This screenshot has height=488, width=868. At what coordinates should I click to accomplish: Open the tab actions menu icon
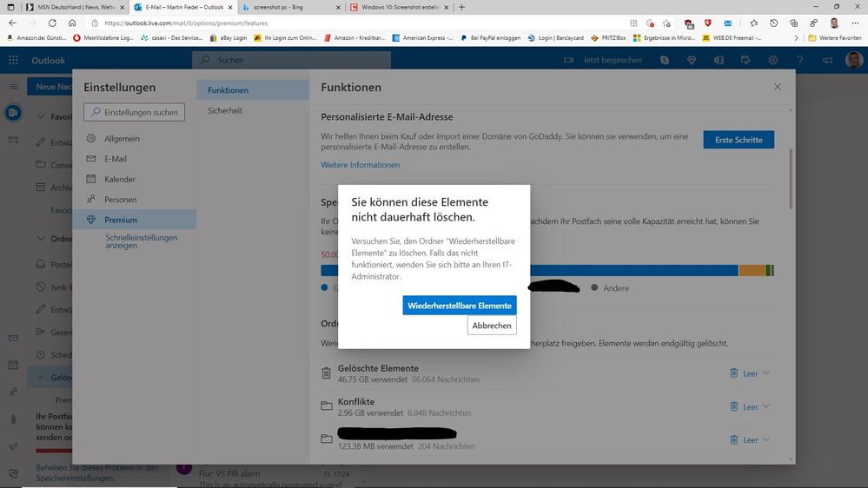pos(10,7)
